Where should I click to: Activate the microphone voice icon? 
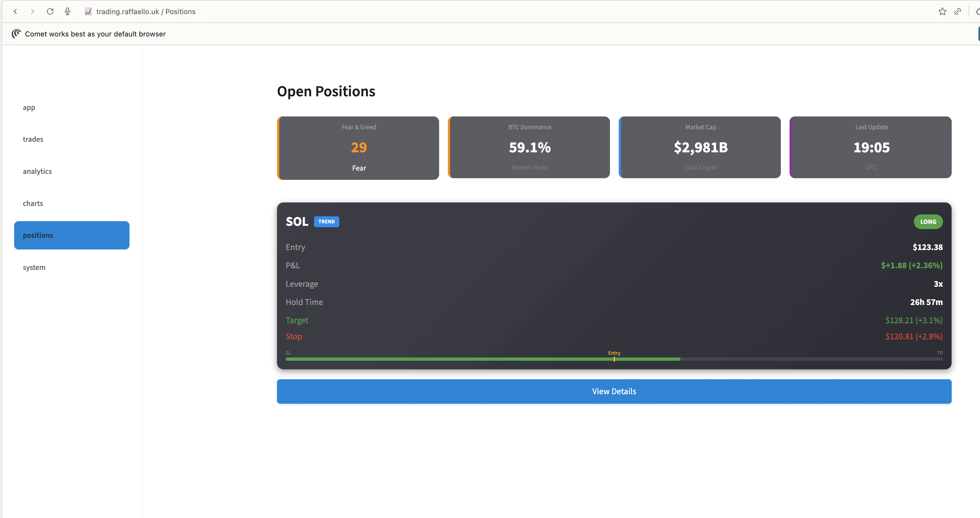67,11
